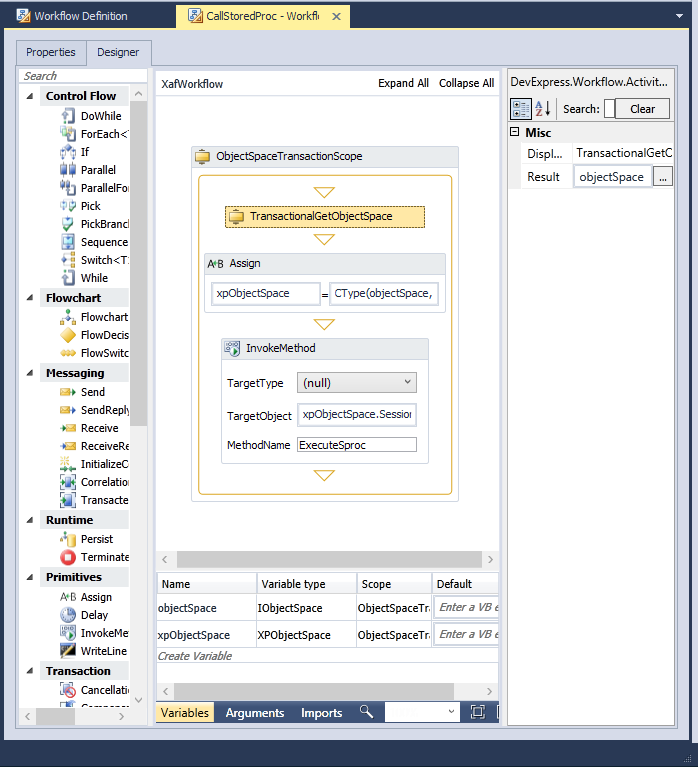Select the Persist runtime icon
The width and height of the screenshot is (698, 770).
[x=68, y=539]
